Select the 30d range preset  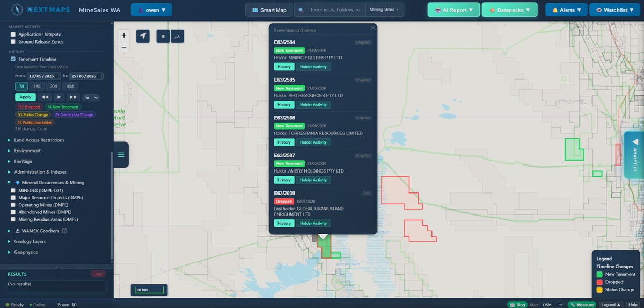coord(54,86)
